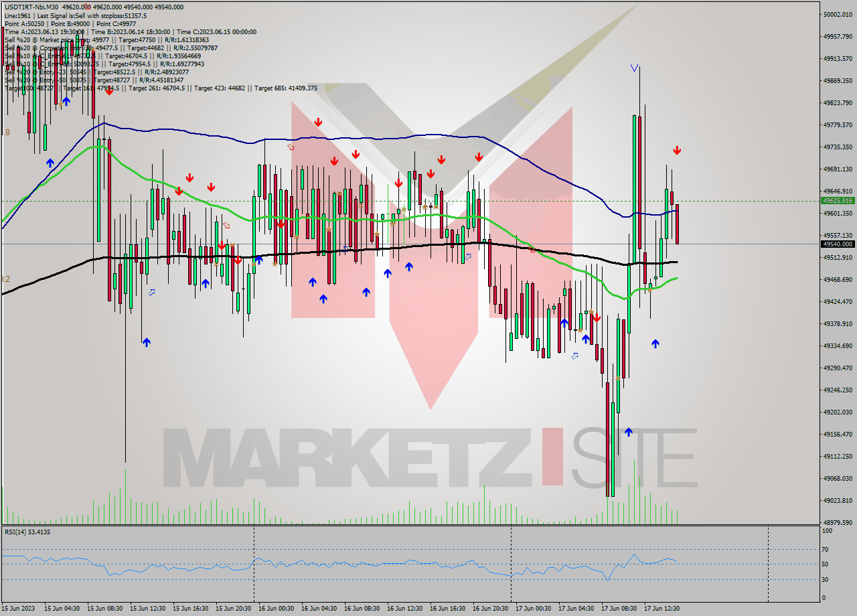
Task: Click the '15 Jun 20:30' time axis label
Action: click(233, 609)
